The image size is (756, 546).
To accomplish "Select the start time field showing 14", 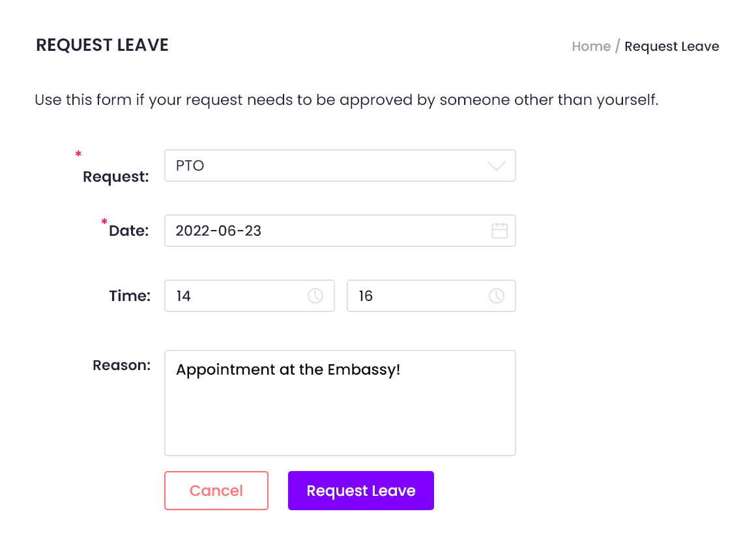I will click(249, 295).
